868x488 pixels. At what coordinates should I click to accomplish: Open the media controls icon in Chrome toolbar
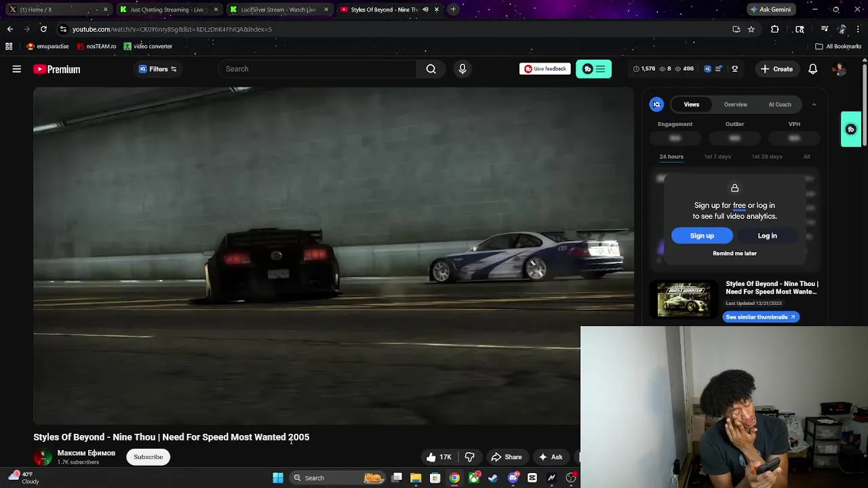[824, 29]
